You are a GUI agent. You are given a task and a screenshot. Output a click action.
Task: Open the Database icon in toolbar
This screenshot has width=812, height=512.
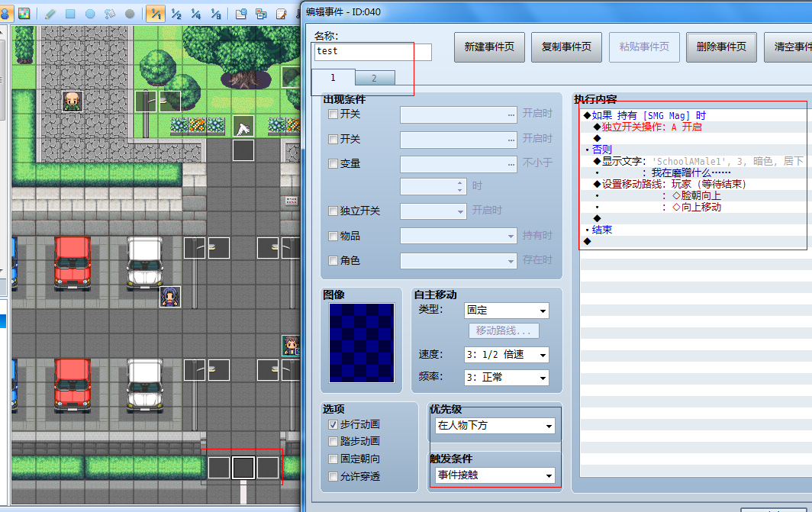(241, 14)
